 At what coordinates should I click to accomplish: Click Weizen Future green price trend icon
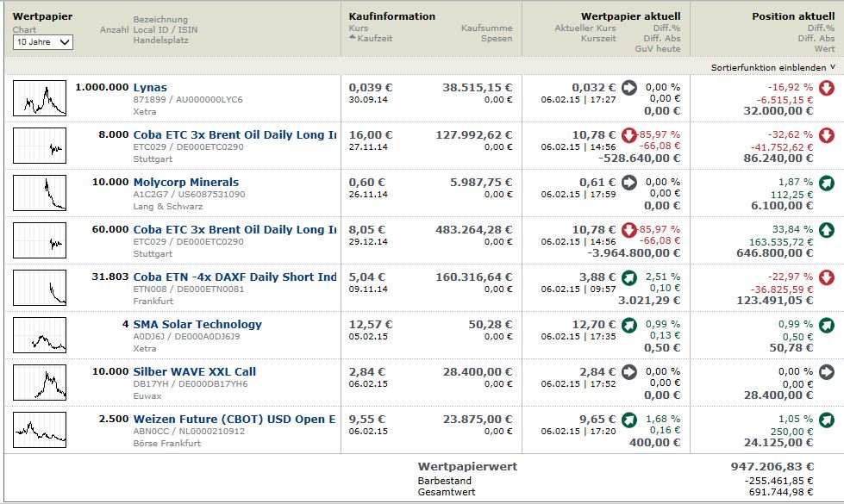click(629, 420)
